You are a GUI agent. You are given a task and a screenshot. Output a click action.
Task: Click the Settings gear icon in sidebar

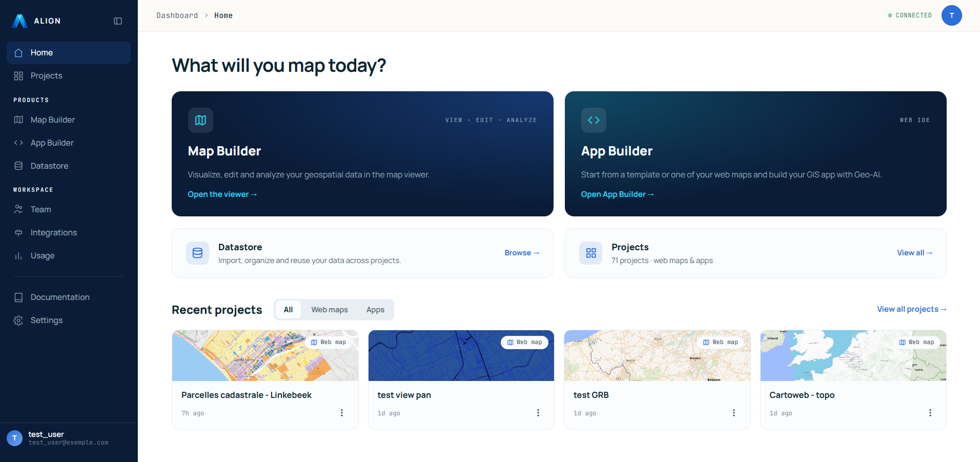point(18,320)
